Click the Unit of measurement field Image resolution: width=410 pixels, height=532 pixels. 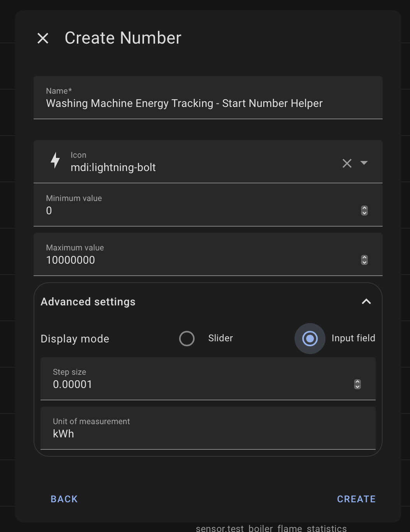[208, 428]
